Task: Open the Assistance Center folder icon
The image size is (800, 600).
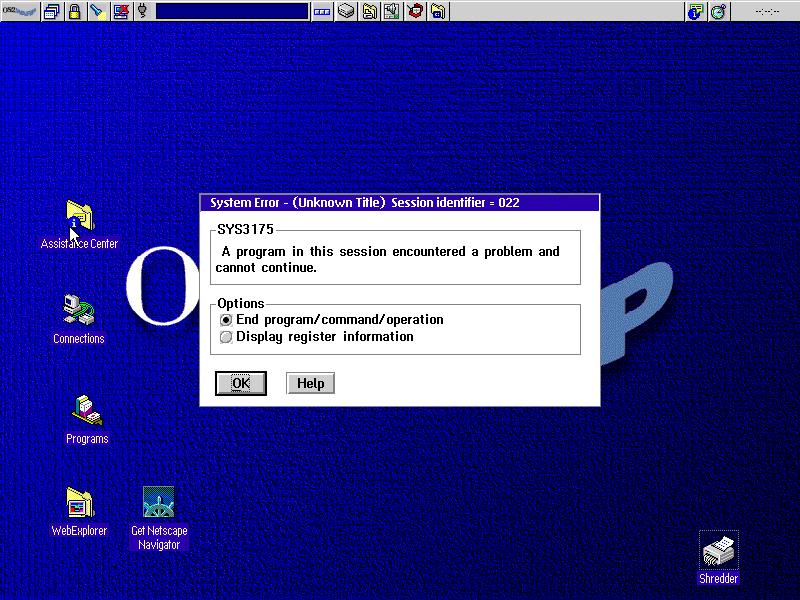Action: click(x=80, y=216)
